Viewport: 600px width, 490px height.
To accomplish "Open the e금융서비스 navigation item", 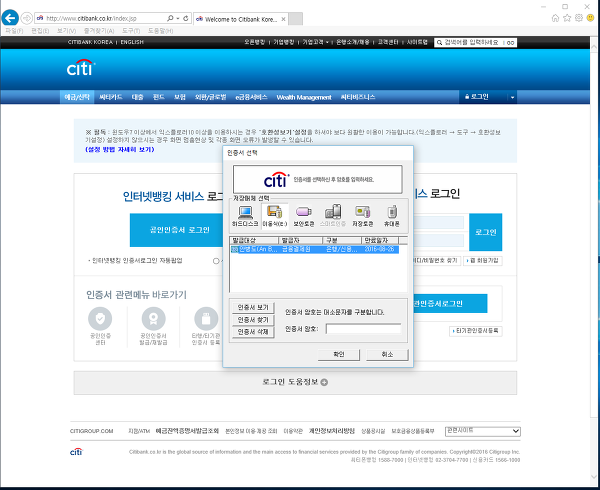I will click(251, 97).
